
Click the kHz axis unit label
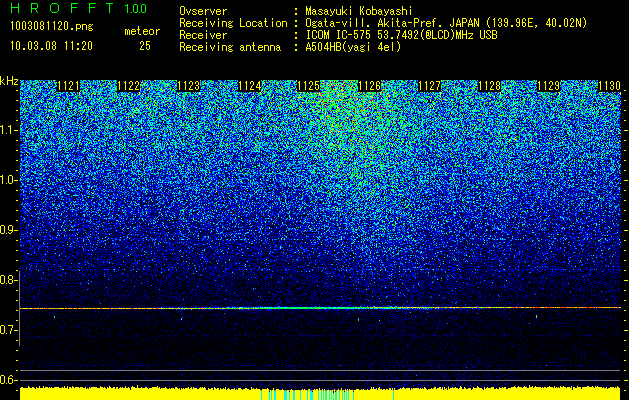point(9,81)
